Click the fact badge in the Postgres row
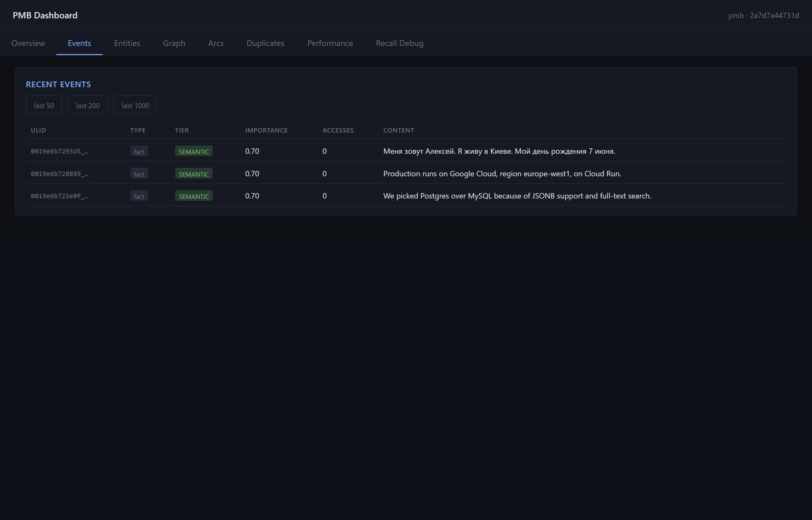 tap(139, 196)
